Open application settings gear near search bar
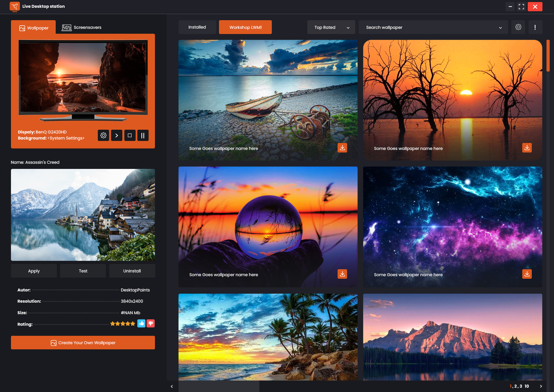The width and height of the screenshot is (554, 392). coord(518,27)
